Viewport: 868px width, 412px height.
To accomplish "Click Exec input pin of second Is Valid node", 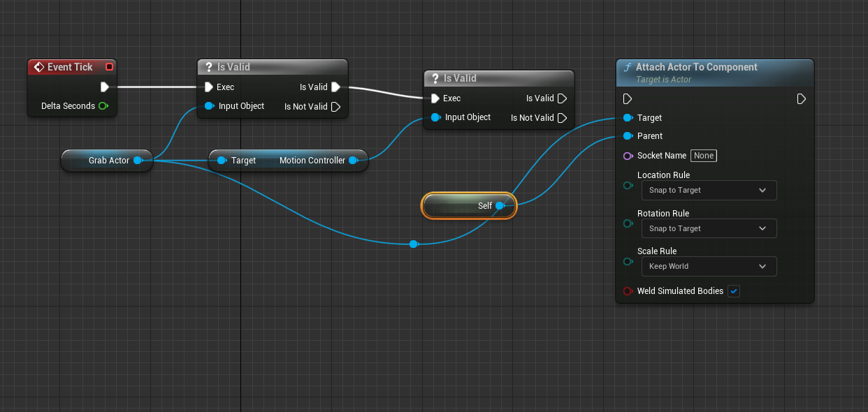I will click(435, 98).
